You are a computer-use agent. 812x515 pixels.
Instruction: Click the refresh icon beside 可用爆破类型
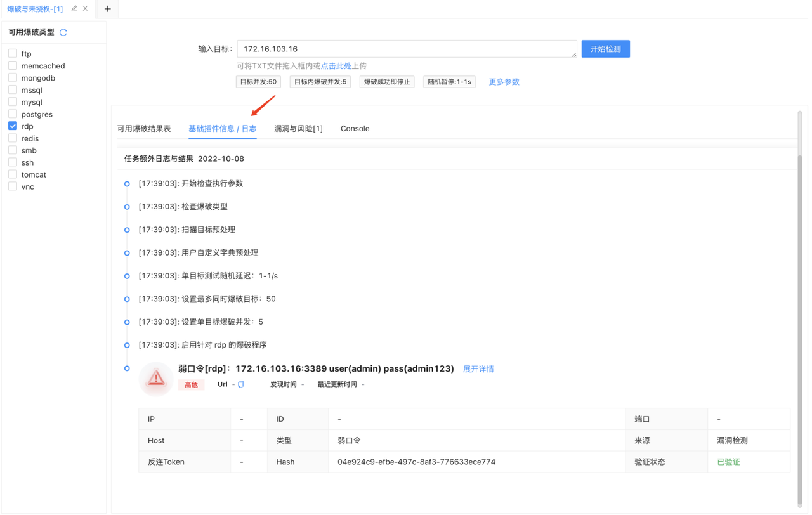click(x=63, y=32)
